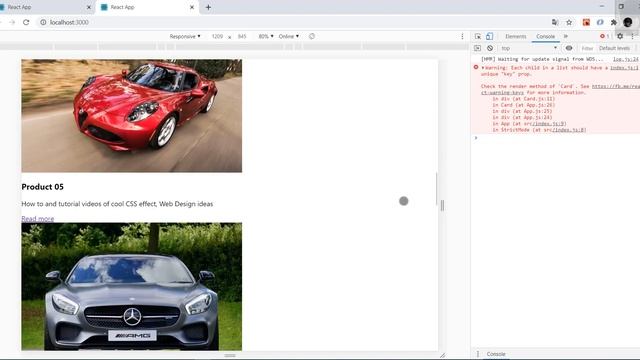Close the active React App tab

pos(192,7)
